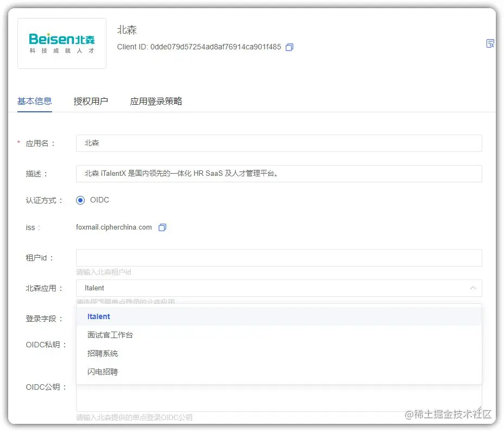504x432 pixels.
Task: Choose 闪电招聘 from the dropdown list
Action: click(x=279, y=372)
